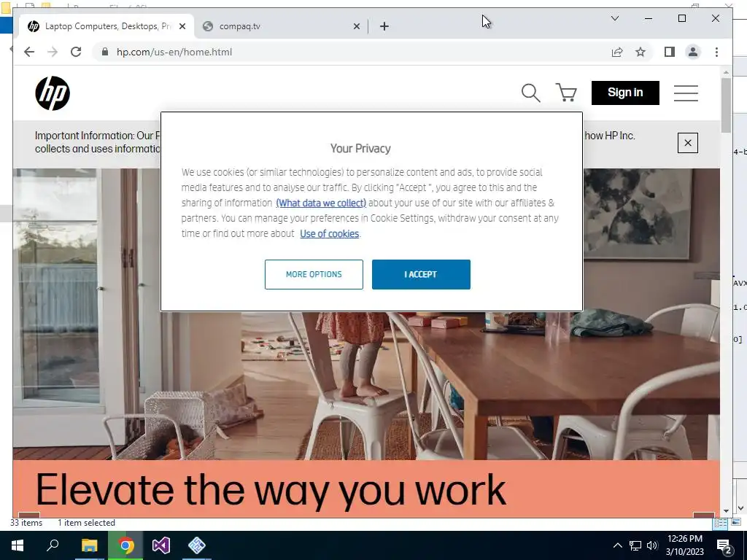Click the I ACCEPT button
Screen dimensions: 747x560
point(421,274)
